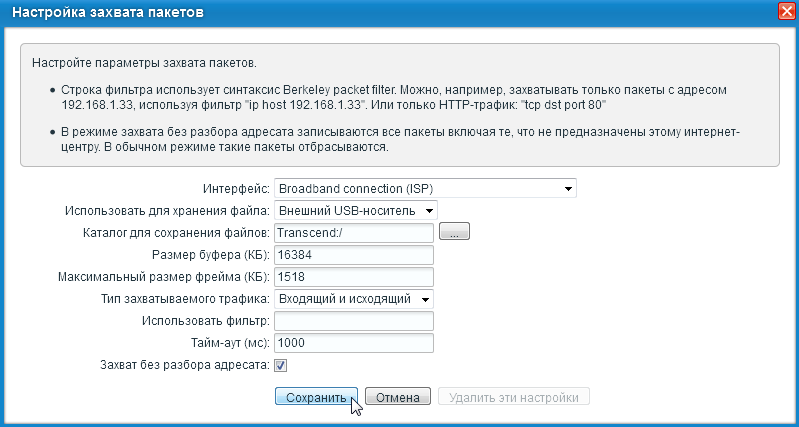Screen dimensions: 799x427
Task: Click the Тип захватываемого трафика label
Action: click(x=185, y=299)
